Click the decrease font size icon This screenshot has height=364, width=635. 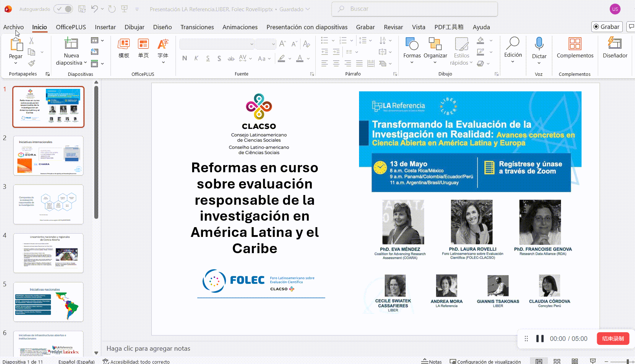point(294,44)
